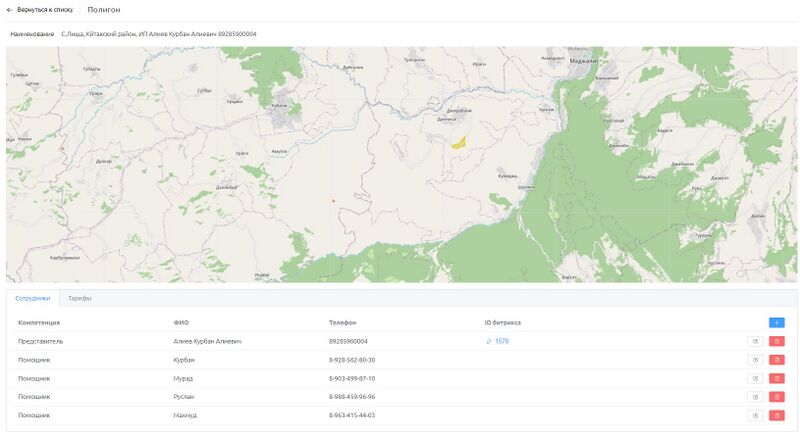800x439 pixels.
Task: Delete the helper Курбан row with phone 8-928
Action: [x=776, y=360]
